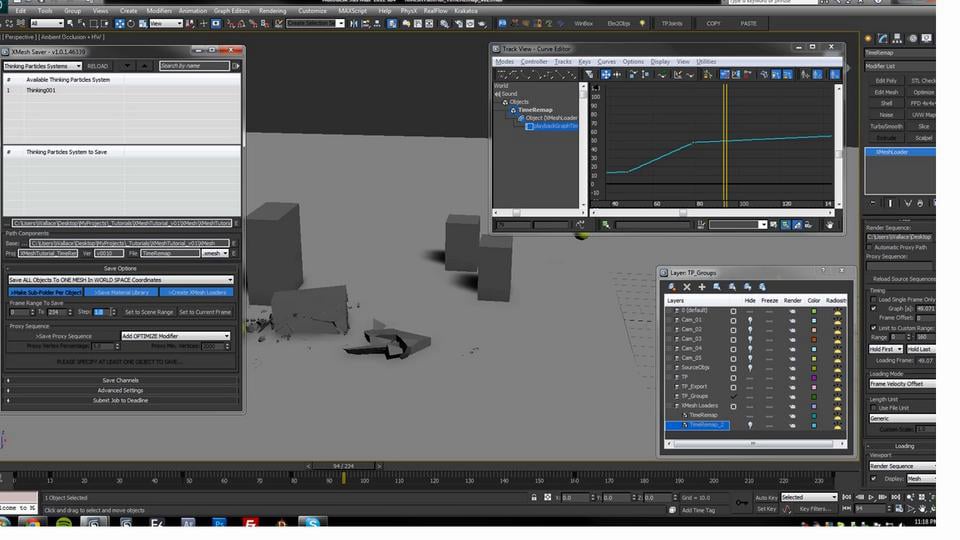960x540 pixels.
Task: Open the Krakatoa menu
Action: 466,11
